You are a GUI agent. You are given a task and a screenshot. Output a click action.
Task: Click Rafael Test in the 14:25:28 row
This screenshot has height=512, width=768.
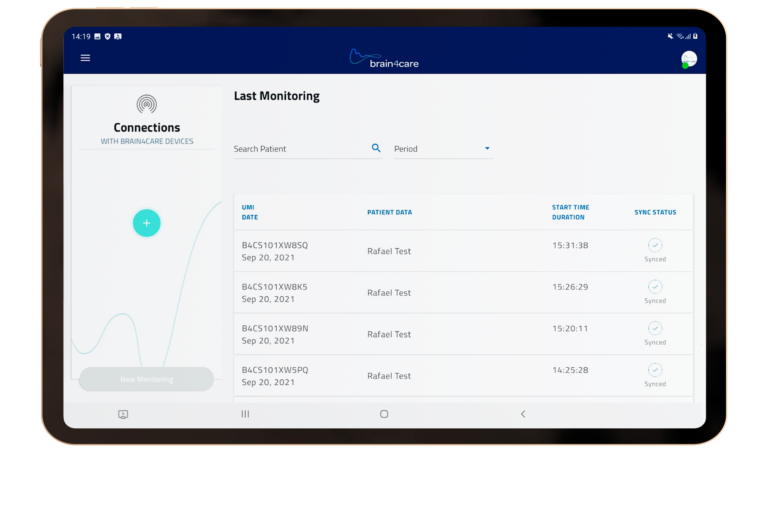tap(389, 376)
